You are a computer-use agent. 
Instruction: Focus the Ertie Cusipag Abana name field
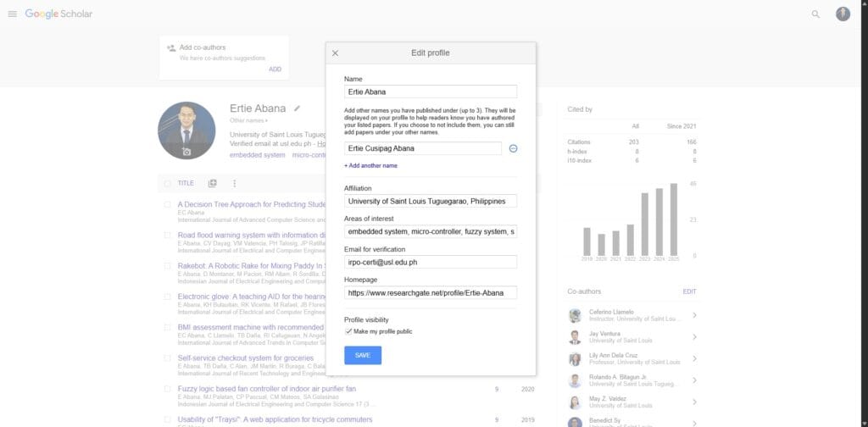(x=423, y=148)
